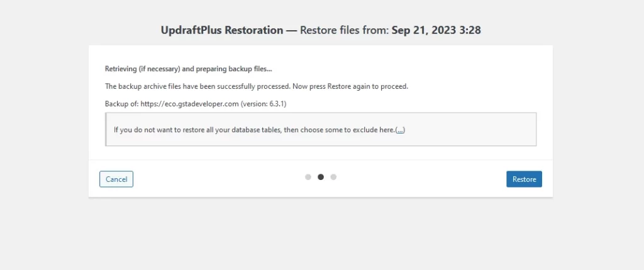
Task: Click the Sep 21, 2023 3:28 backup date
Action: [436, 30]
